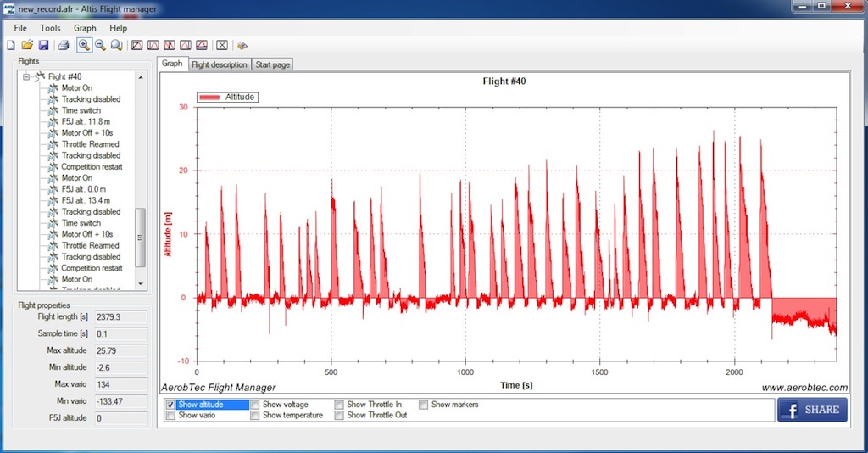
Task: Tick the Show markers checkbox
Action: (424, 405)
